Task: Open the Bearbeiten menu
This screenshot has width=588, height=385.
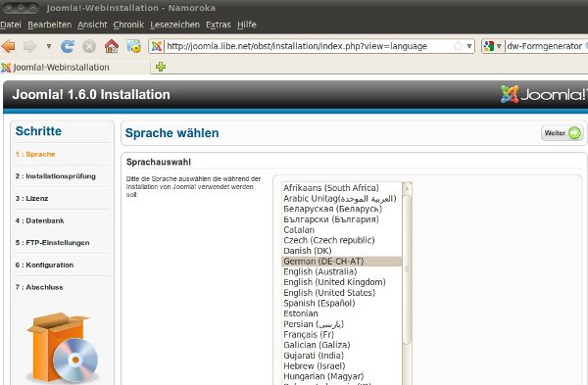Action: tap(50, 24)
